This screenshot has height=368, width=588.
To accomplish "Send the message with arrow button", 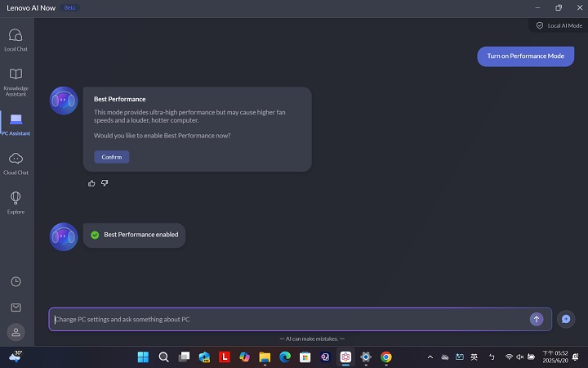I will [537, 319].
